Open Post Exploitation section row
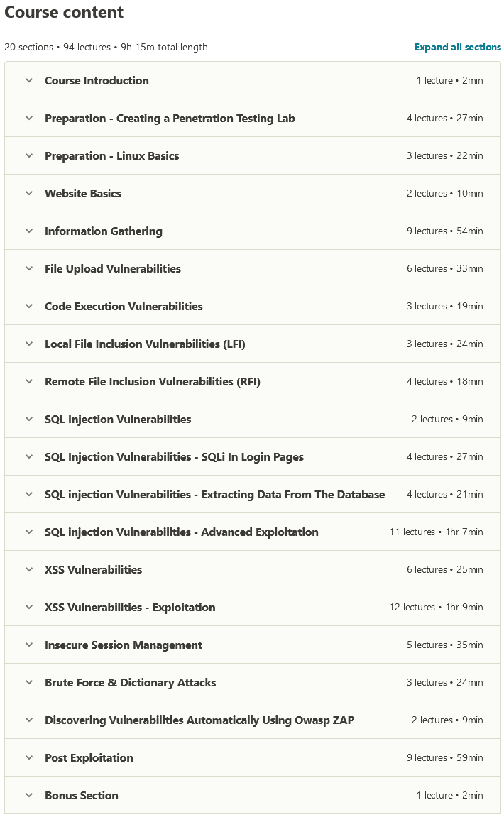 (x=89, y=758)
